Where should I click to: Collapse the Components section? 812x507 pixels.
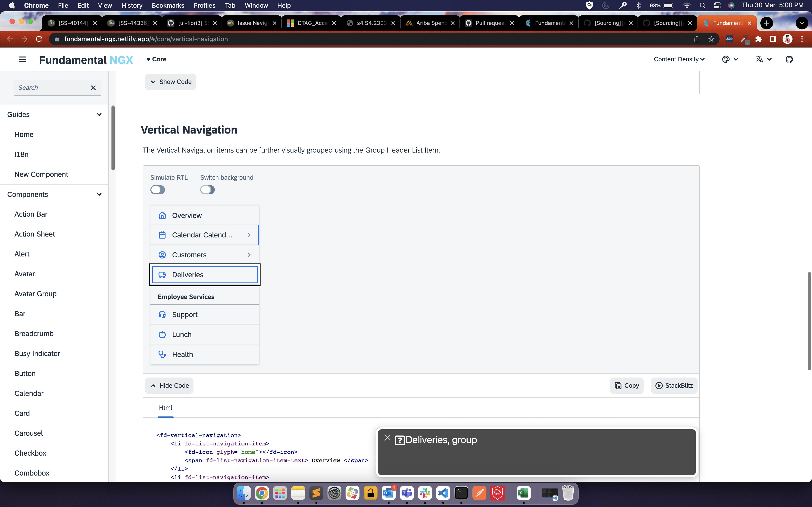(x=99, y=194)
